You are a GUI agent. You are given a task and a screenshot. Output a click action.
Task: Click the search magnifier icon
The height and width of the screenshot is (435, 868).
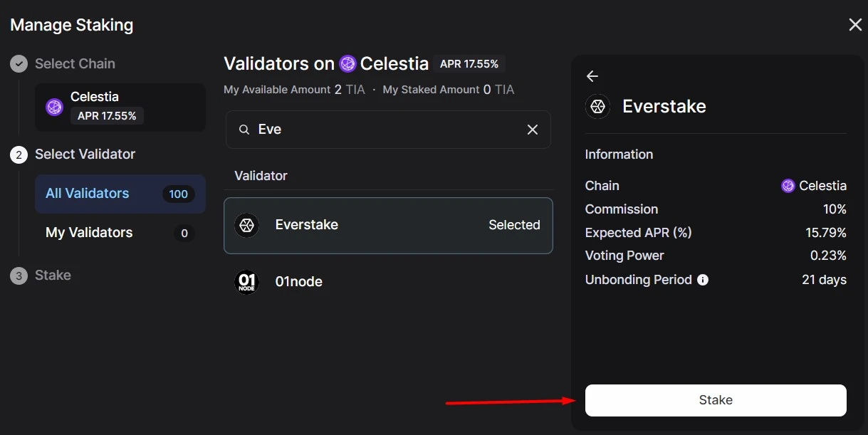coord(244,130)
